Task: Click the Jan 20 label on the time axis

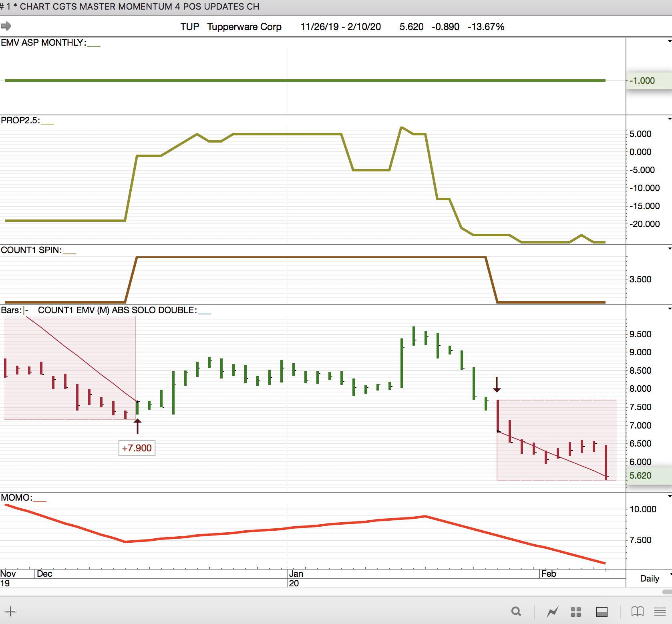Action: pyautogui.click(x=296, y=578)
